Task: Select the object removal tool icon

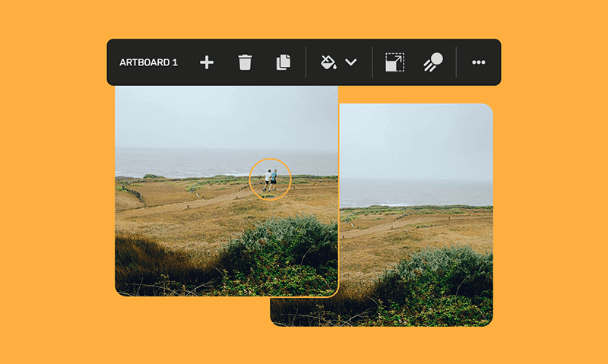Action: (433, 62)
